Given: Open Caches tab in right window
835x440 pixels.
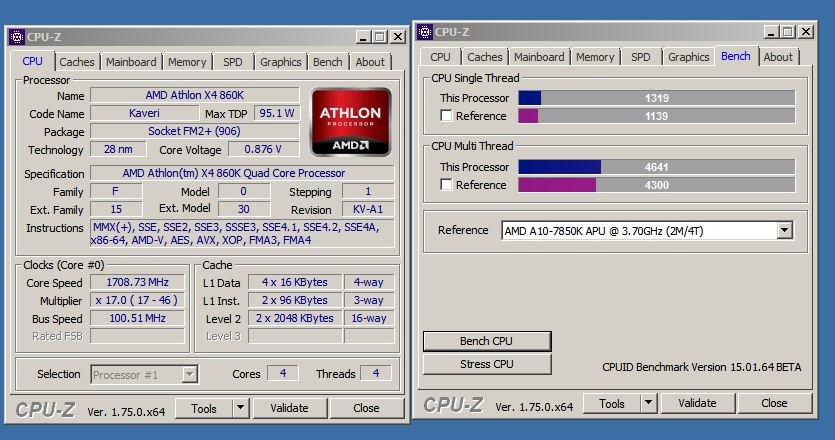Looking at the screenshot, I should [x=485, y=57].
